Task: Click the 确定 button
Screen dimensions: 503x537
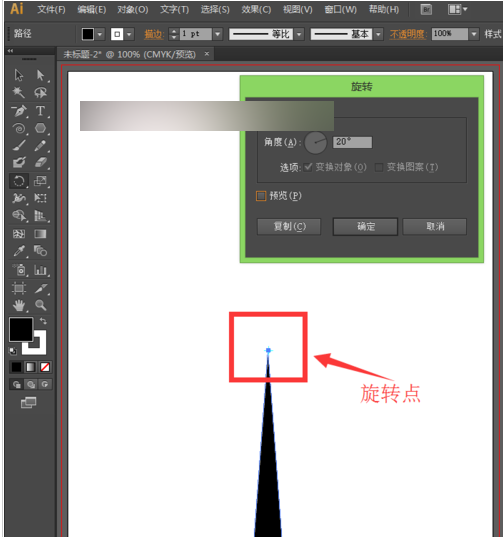Action: click(x=365, y=226)
